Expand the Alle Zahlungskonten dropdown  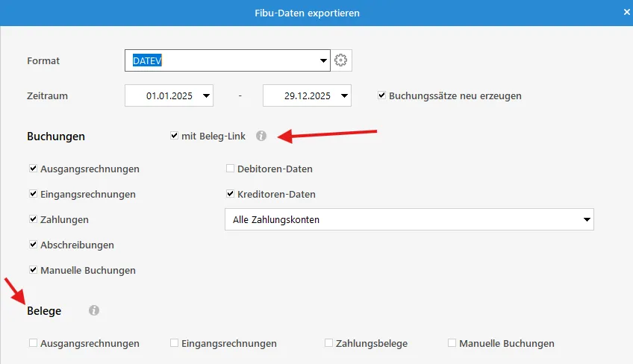click(587, 219)
